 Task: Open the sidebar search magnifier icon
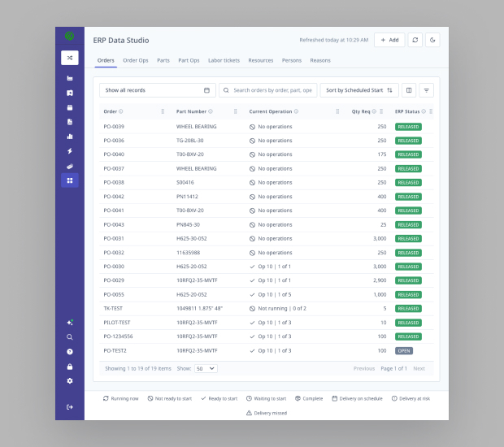tap(70, 337)
